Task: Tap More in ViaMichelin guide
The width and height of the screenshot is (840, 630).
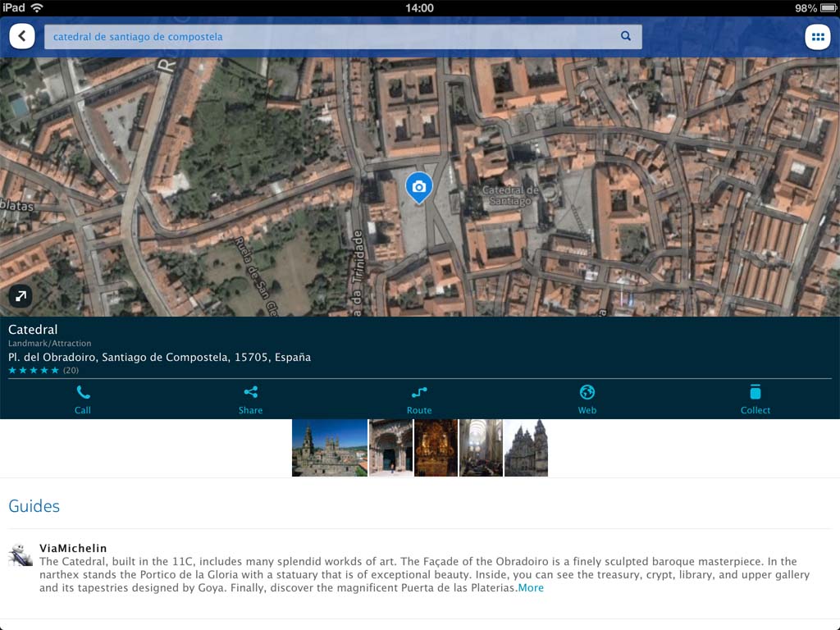Action: pos(531,587)
